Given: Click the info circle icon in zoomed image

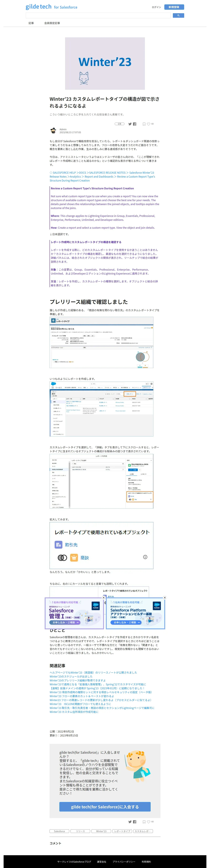Looking at the screenshot, I should pyautogui.click(x=145, y=557).
